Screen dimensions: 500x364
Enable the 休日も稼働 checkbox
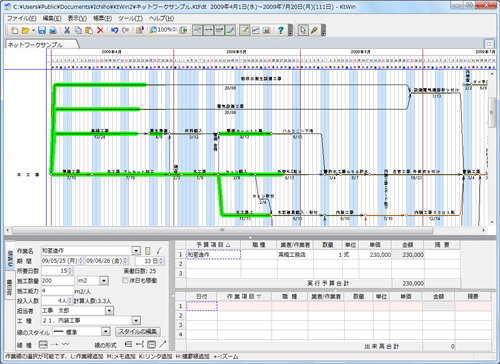click(126, 280)
